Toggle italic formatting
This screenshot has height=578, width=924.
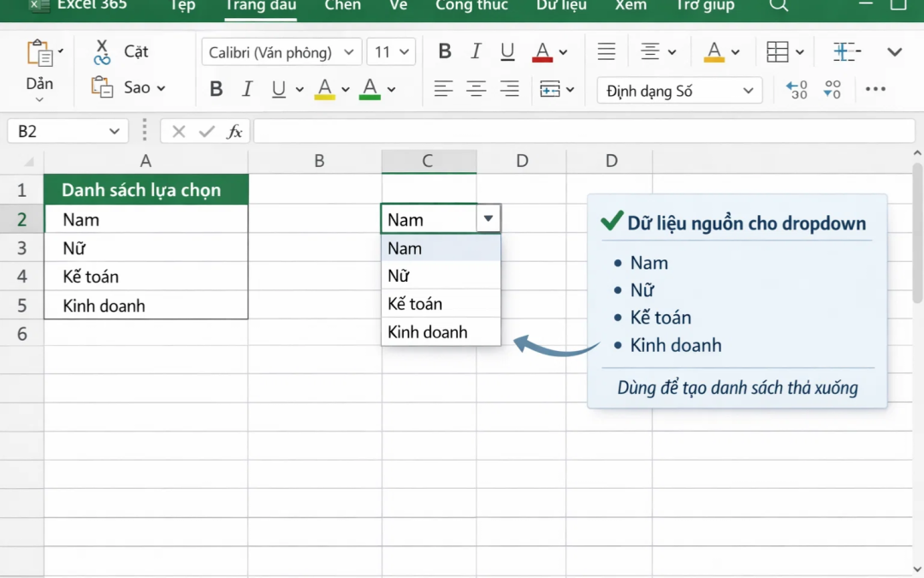coord(476,51)
